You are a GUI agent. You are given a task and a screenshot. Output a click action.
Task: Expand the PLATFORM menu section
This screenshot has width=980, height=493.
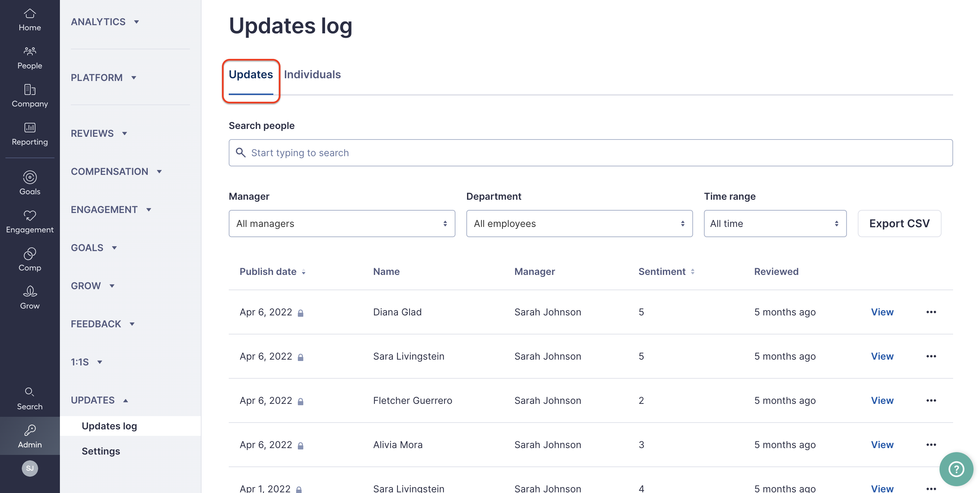104,78
